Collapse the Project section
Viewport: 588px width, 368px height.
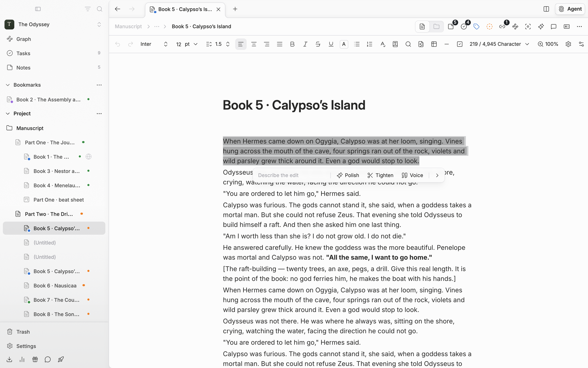click(x=8, y=114)
